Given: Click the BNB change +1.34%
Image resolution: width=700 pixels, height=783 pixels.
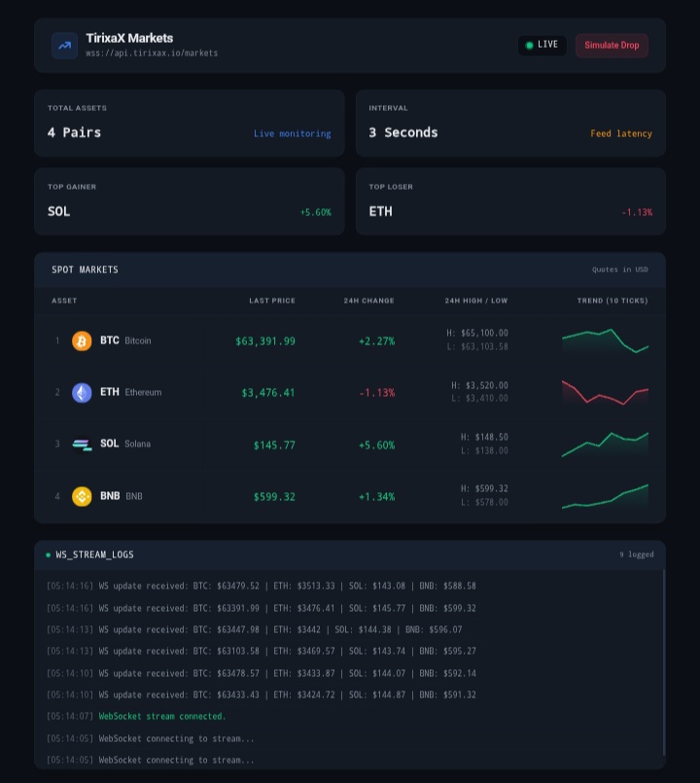Looking at the screenshot, I should pyautogui.click(x=376, y=497).
